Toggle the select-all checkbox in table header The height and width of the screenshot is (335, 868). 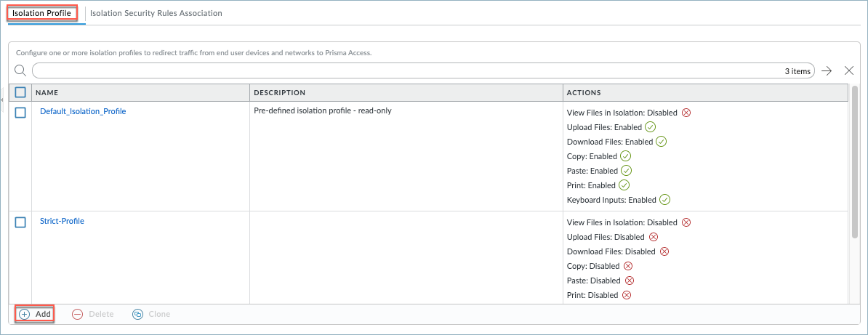coord(20,92)
